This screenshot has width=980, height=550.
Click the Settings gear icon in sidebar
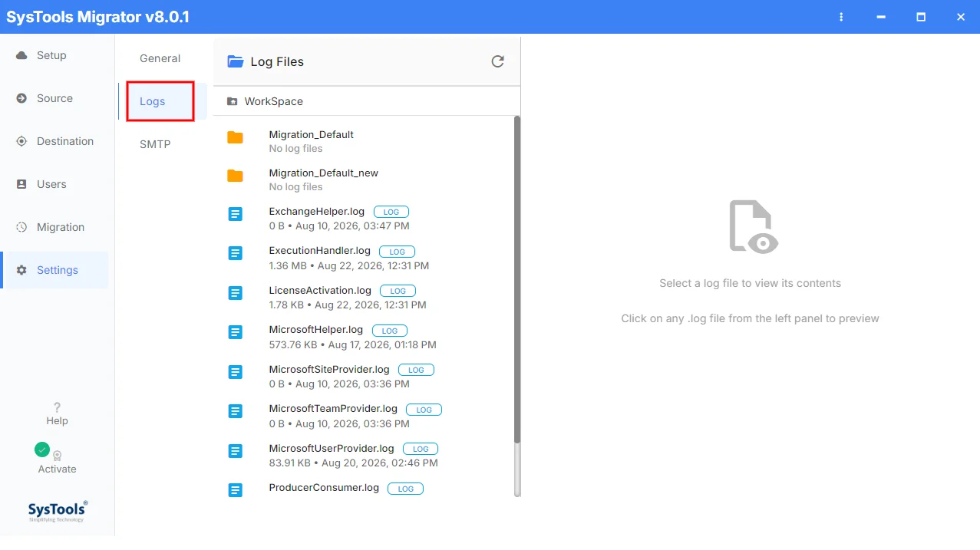click(21, 270)
